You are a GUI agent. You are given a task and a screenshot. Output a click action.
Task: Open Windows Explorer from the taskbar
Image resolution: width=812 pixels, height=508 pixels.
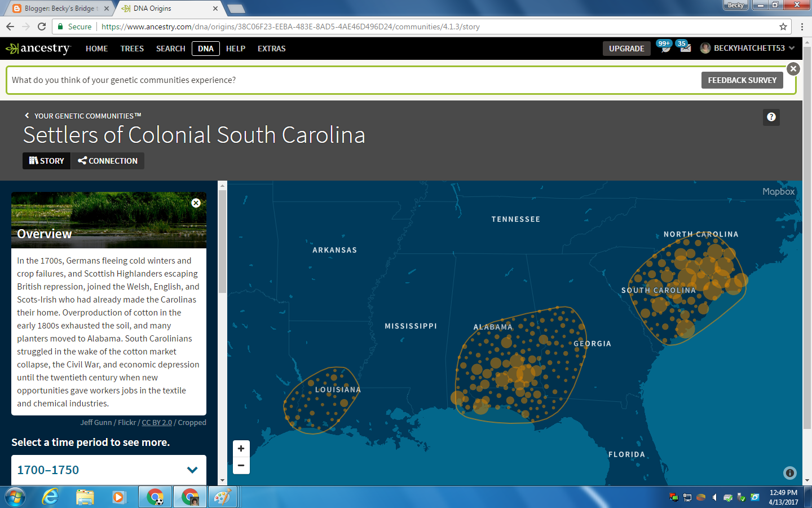(85, 497)
